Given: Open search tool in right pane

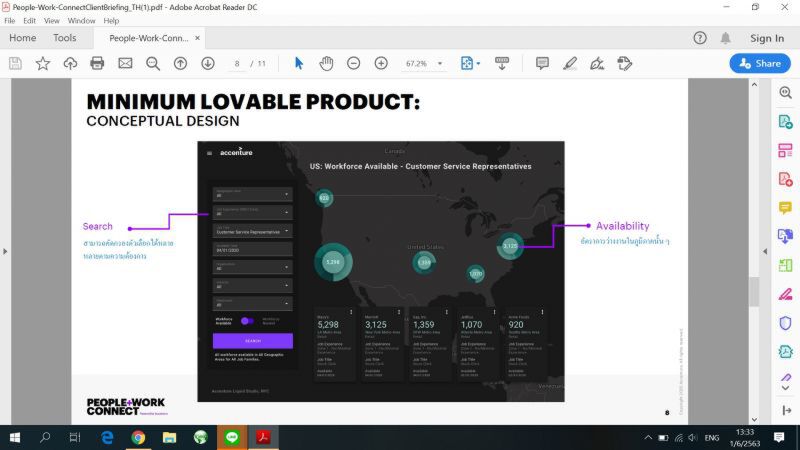Looking at the screenshot, I should [x=786, y=92].
